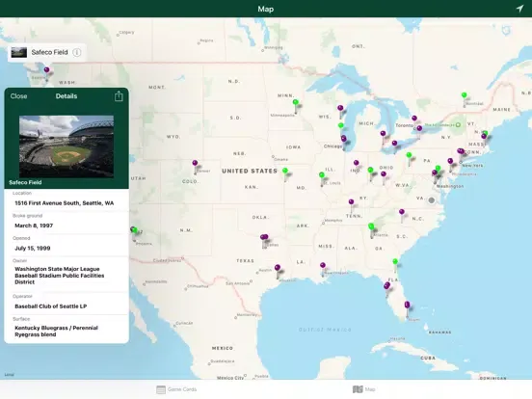Open the share icon in Details panel
This screenshot has height=399, width=532.
119,96
